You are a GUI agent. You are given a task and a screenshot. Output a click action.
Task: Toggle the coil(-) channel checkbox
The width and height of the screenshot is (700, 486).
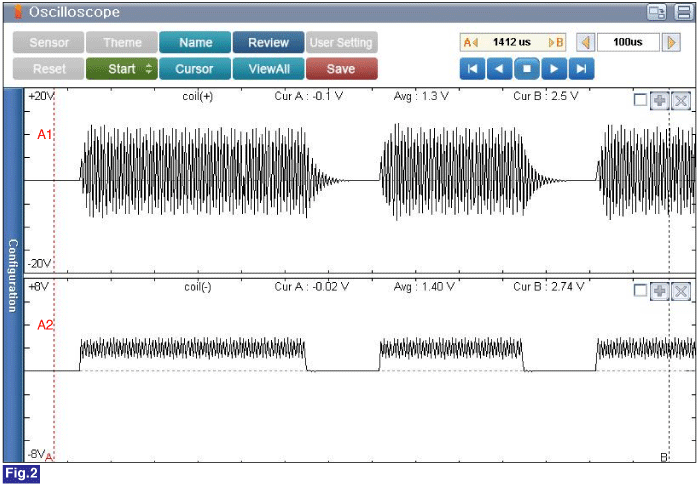(x=640, y=291)
